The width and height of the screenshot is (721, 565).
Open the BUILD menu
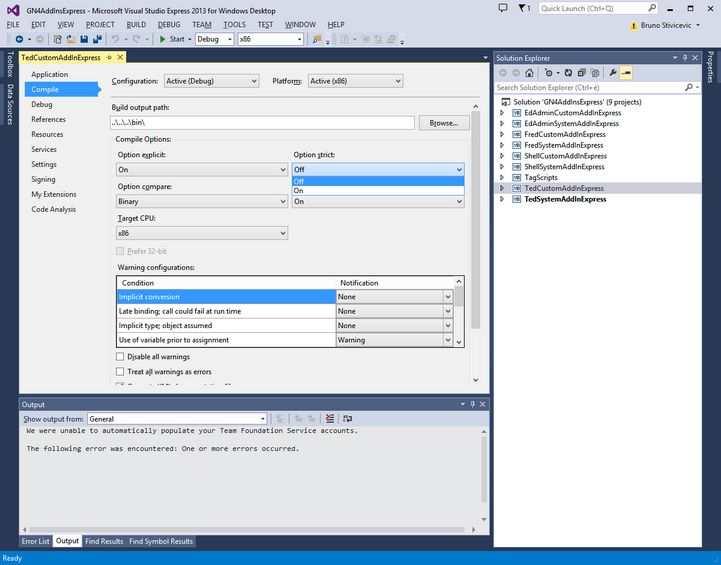pyautogui.click(x=136, y=25)
